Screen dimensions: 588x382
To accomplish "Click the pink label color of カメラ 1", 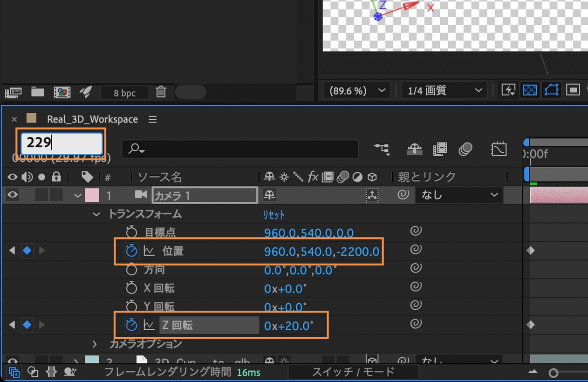I will pos(92,195).
